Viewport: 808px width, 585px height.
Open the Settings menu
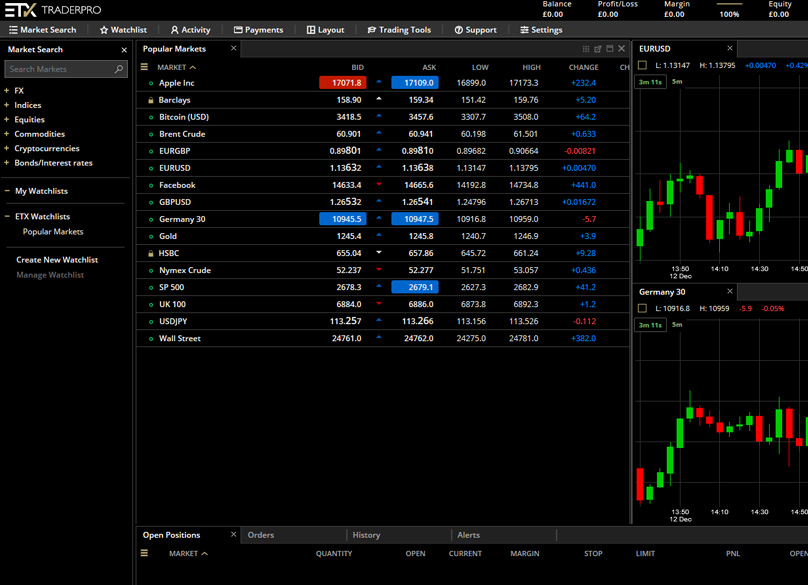click(x=541, y=30)
